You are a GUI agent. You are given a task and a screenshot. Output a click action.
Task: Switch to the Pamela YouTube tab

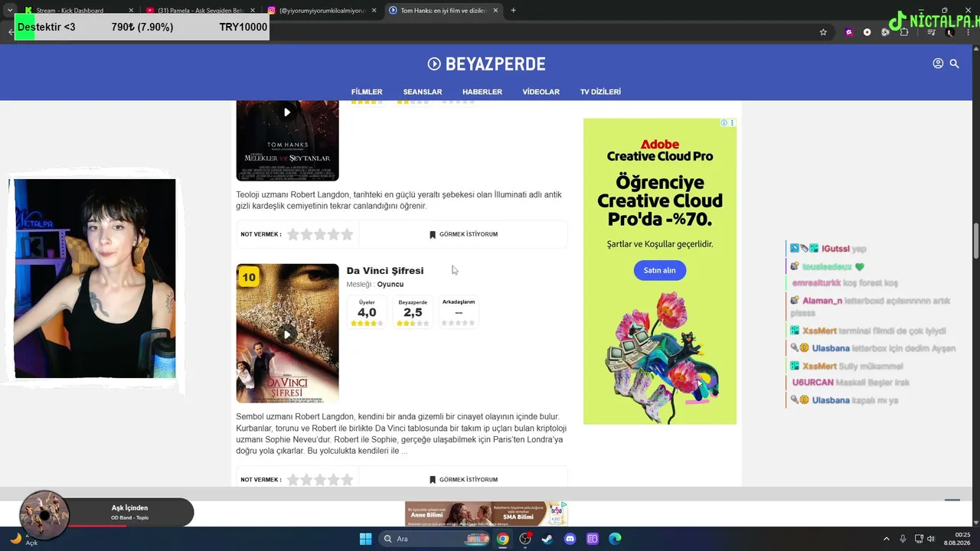click(201, 11)
